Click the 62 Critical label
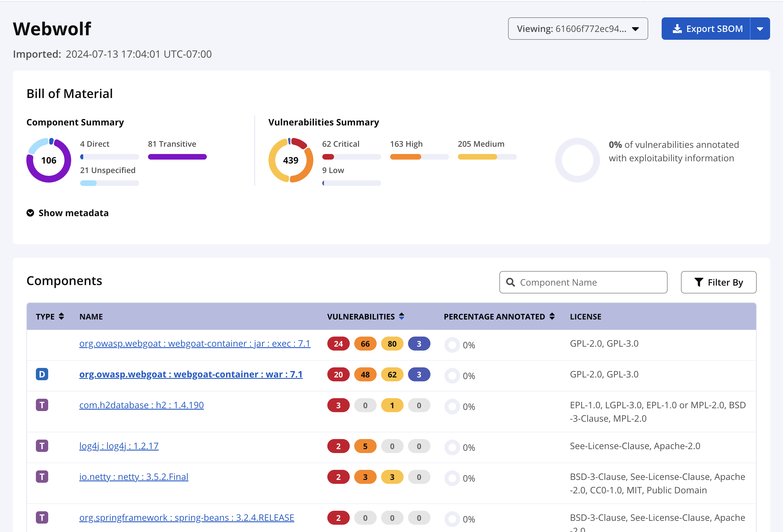 [340, 144]
